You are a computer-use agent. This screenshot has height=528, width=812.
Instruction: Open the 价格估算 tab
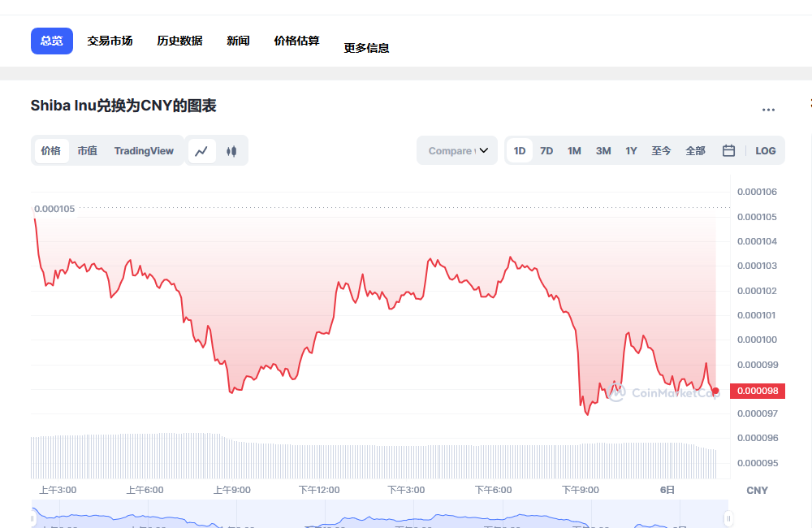coord(296,41)
